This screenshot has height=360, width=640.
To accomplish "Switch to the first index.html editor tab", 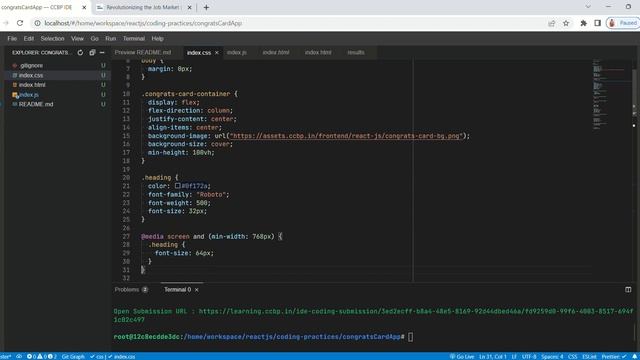I will (x=276, y=53).
